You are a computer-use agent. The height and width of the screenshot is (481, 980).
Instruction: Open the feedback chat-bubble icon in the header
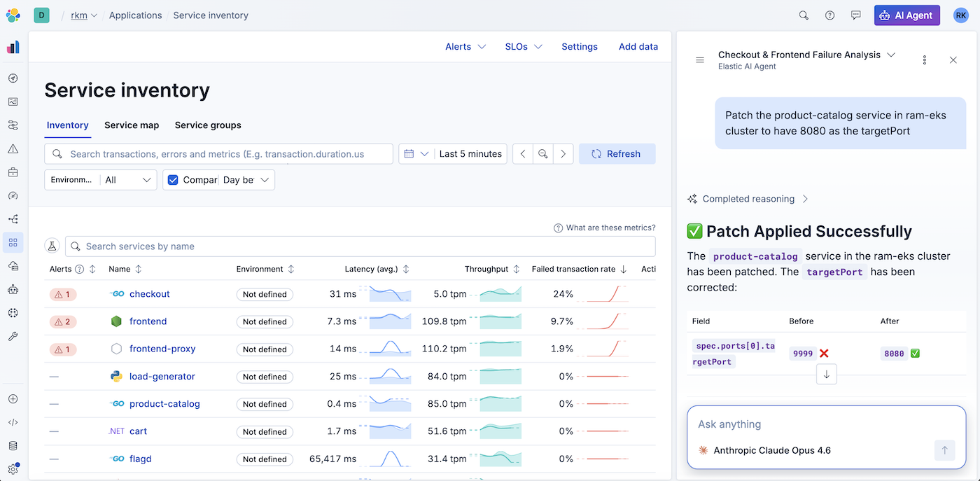[855, 15]
